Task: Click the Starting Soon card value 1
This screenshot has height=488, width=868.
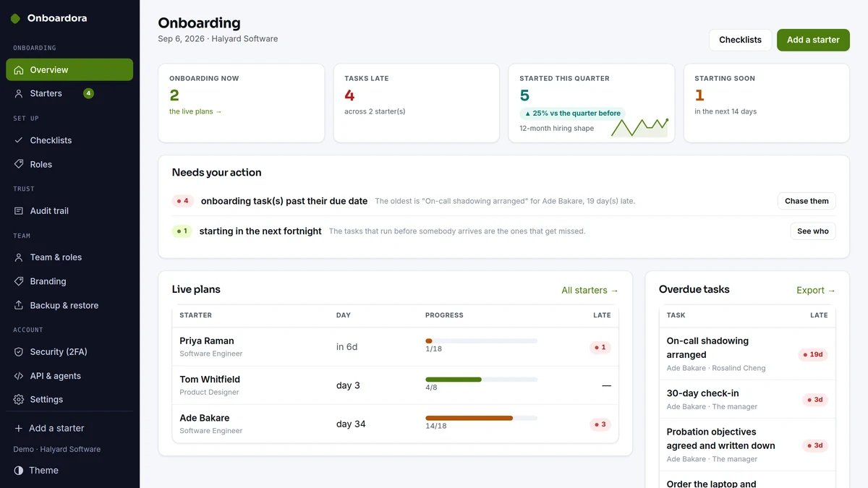Action: tap(699, 95)
